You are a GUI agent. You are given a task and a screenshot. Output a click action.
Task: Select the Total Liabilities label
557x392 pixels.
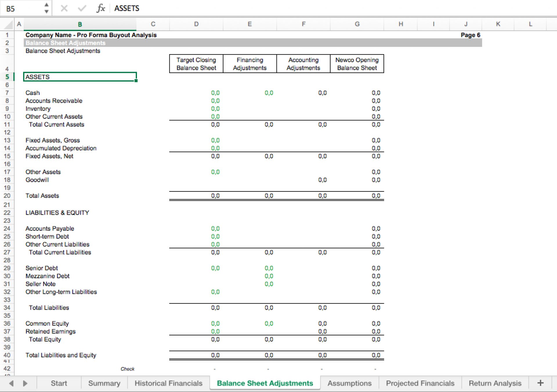click(49, 308)
